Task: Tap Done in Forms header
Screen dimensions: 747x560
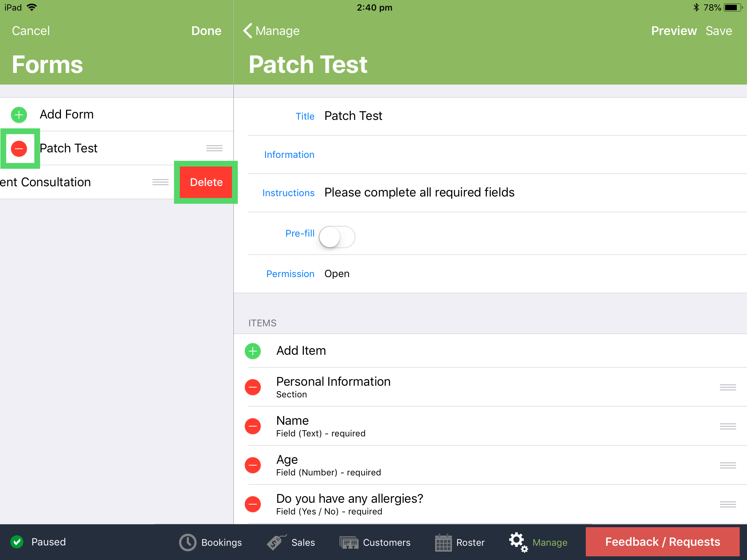Action: pyautogui.click(x=206, y=31)
